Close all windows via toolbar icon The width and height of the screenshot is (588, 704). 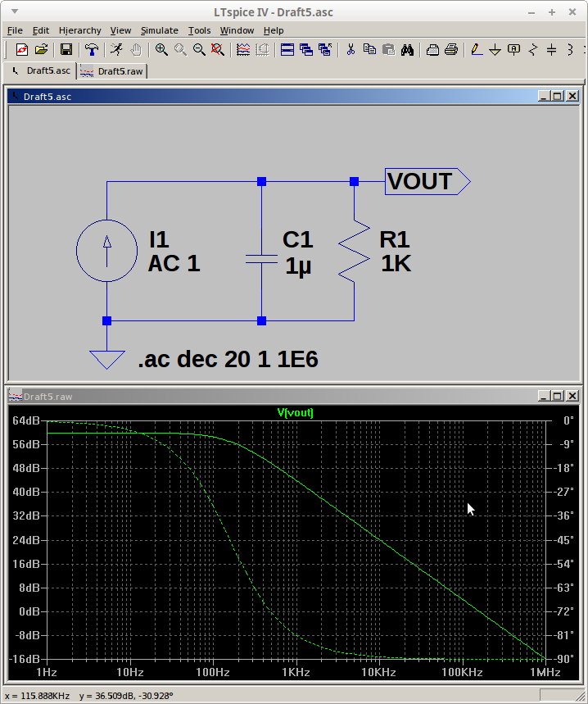pyautogui.click(x=325, y=49)
